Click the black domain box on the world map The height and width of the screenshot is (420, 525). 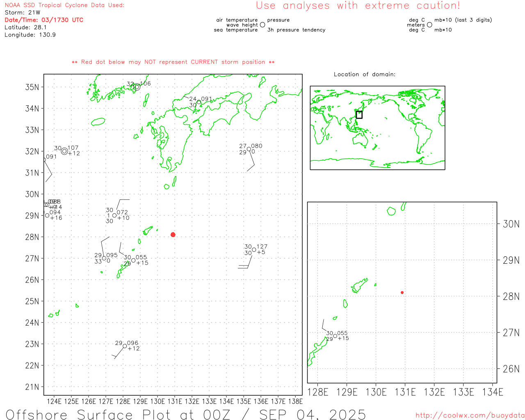coord(359,115)
